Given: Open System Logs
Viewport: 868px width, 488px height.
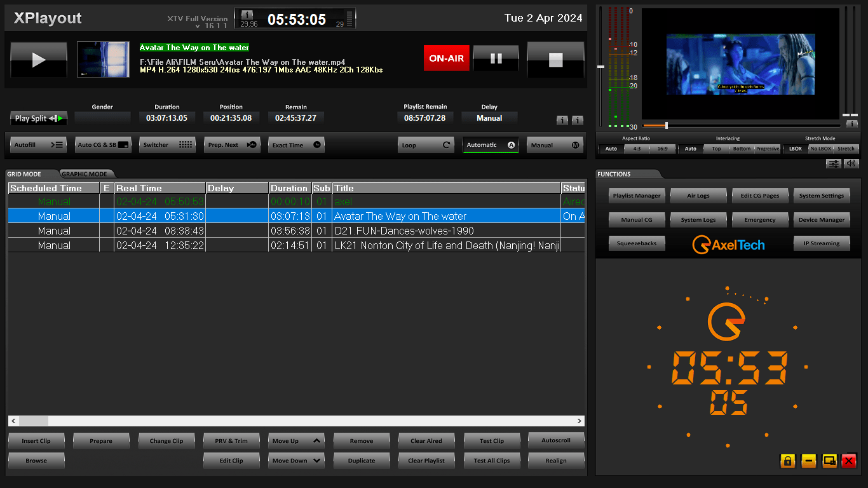Looking at the screenshot, I should point(698,220).
